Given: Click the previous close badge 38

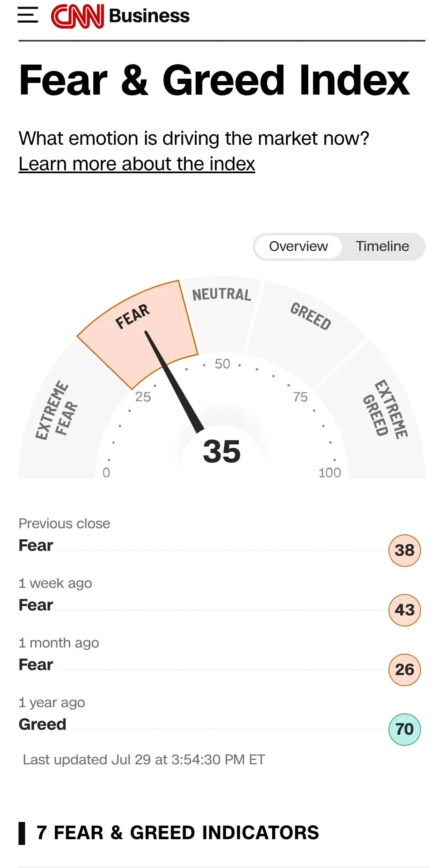Looking at the screenshot, I should click(x=405, y=550).
